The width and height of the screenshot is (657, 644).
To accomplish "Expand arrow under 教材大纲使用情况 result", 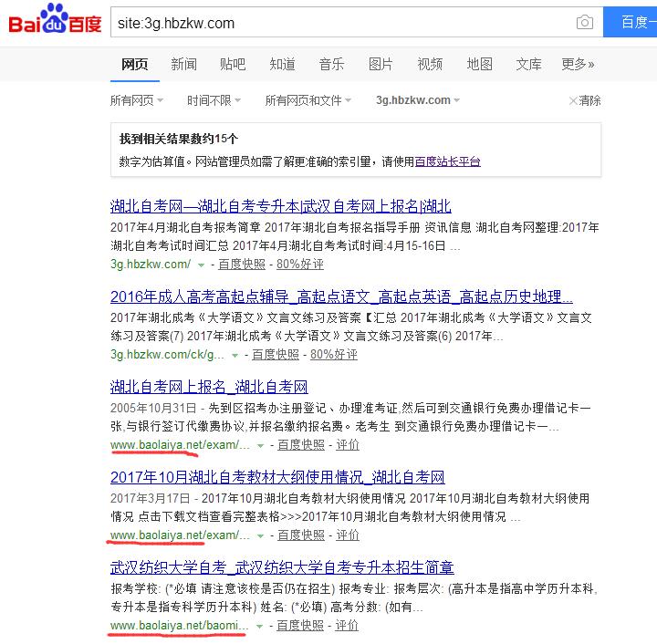I will coord(261,536).
